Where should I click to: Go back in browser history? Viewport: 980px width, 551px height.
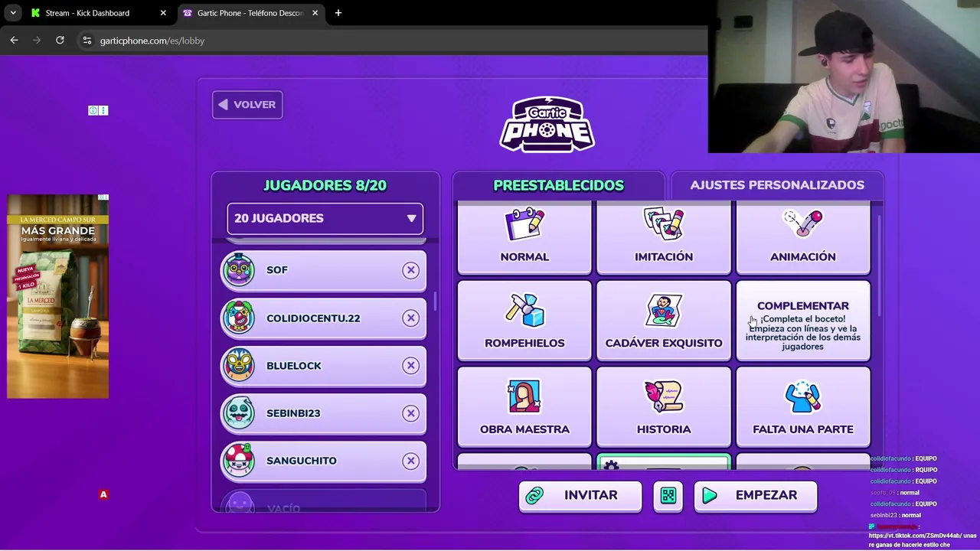(x=14, y=41)
